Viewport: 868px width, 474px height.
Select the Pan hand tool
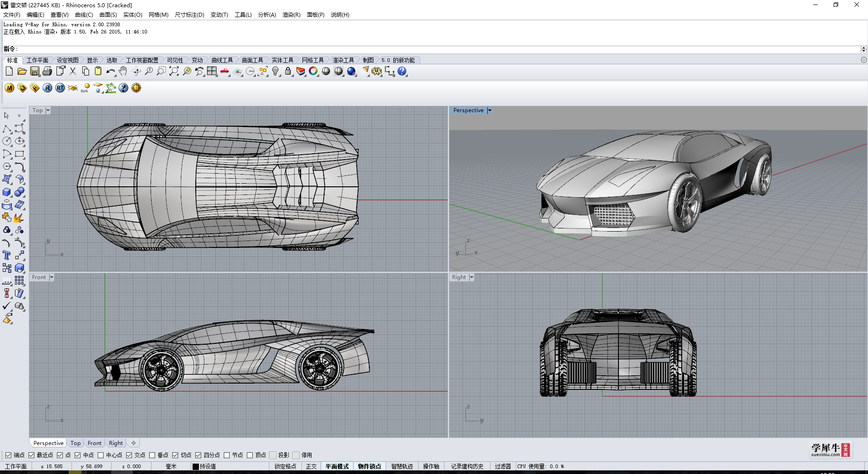123,71
